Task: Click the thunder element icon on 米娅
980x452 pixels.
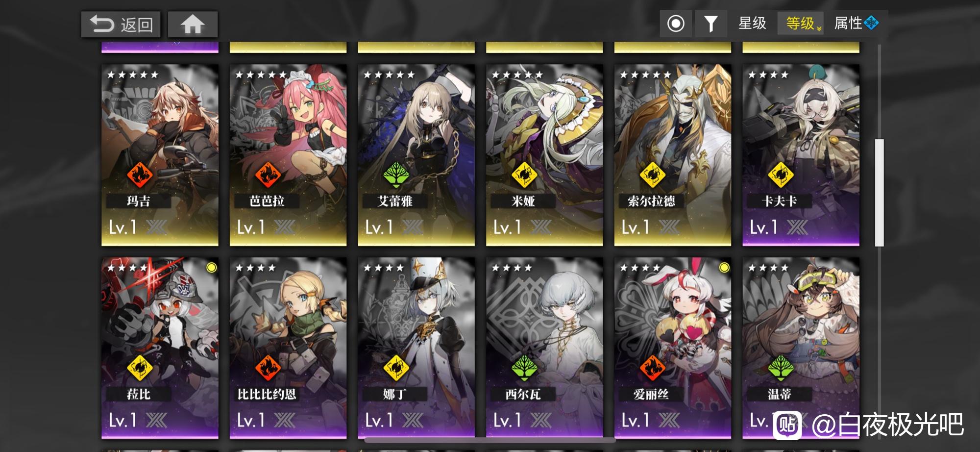Action: click(524, 175)
